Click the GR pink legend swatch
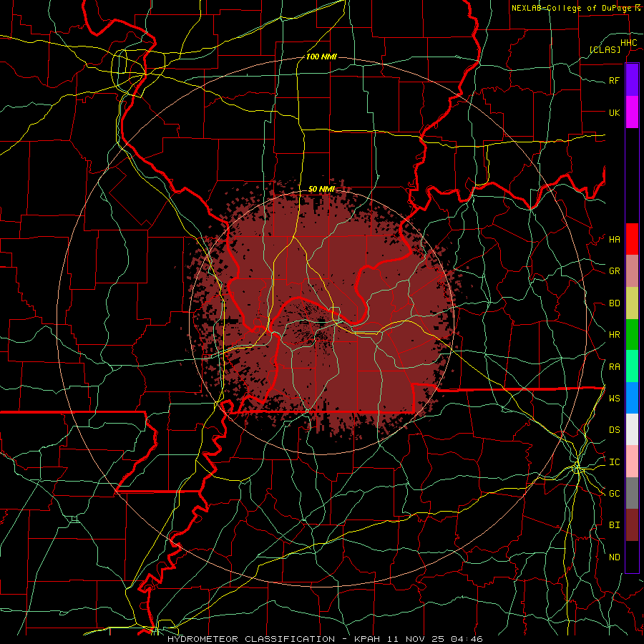The width and height of the screenshot is (644, 644). [x=632, y=271]
